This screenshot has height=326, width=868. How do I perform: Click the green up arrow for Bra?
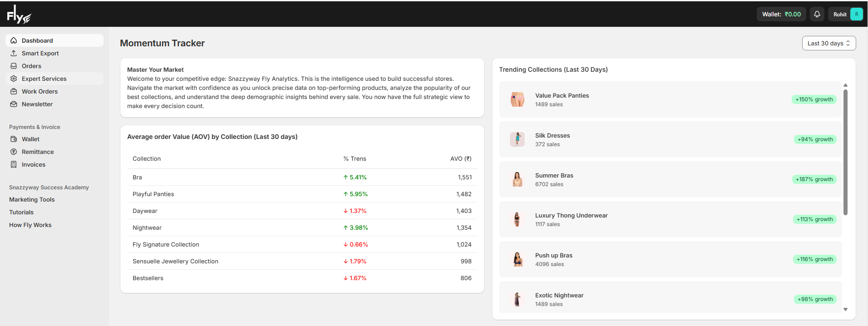tap(346, 177)
